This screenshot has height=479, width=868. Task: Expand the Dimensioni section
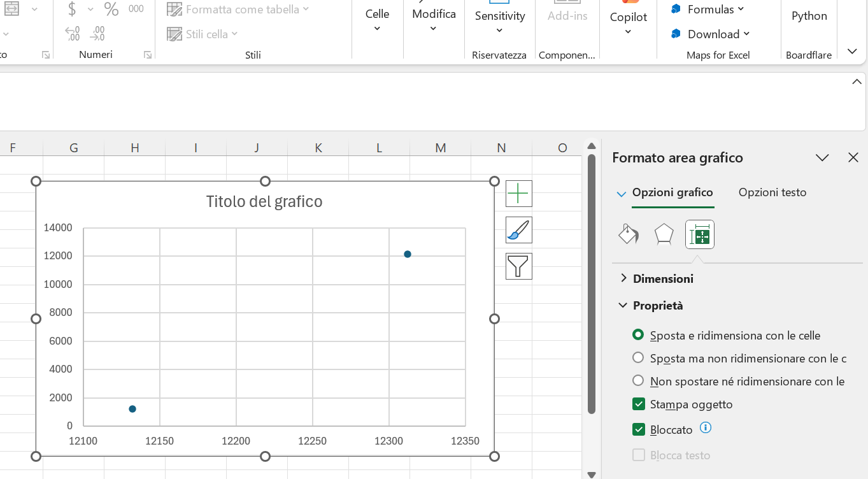(x=656, y=278)
